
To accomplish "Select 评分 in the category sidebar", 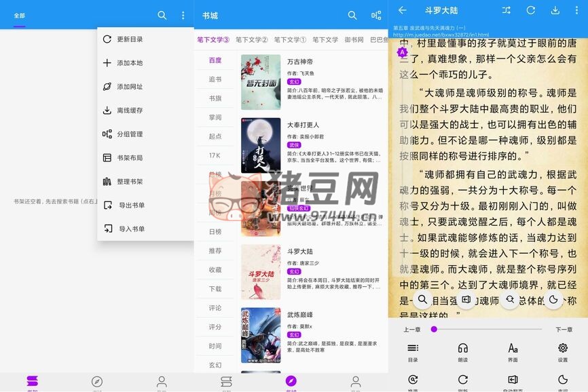I will [215, 327].
